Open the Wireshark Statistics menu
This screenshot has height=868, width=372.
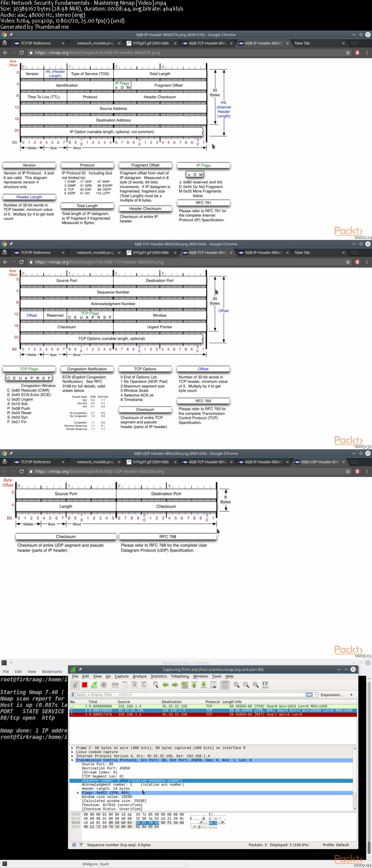159,676
